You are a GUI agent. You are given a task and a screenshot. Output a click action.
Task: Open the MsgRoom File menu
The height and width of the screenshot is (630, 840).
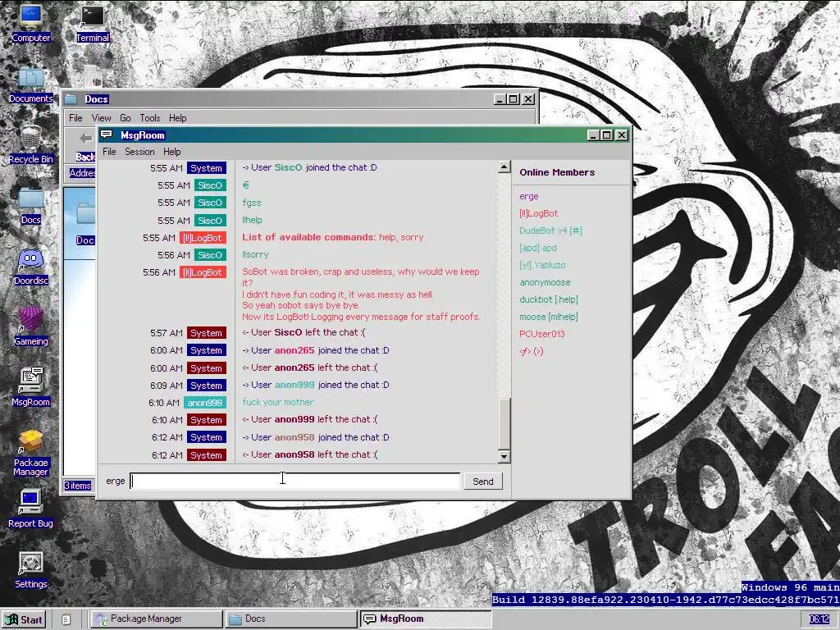(x=109, y=152)
